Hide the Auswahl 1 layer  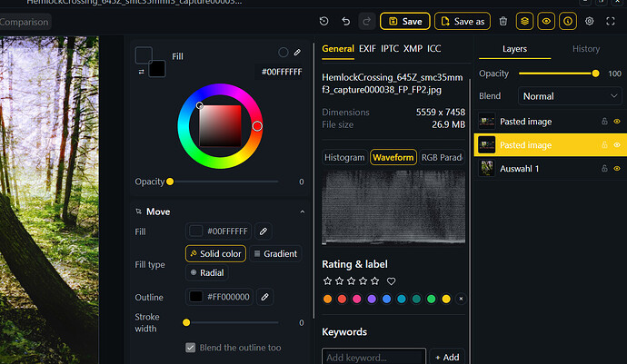coord(617,169)
